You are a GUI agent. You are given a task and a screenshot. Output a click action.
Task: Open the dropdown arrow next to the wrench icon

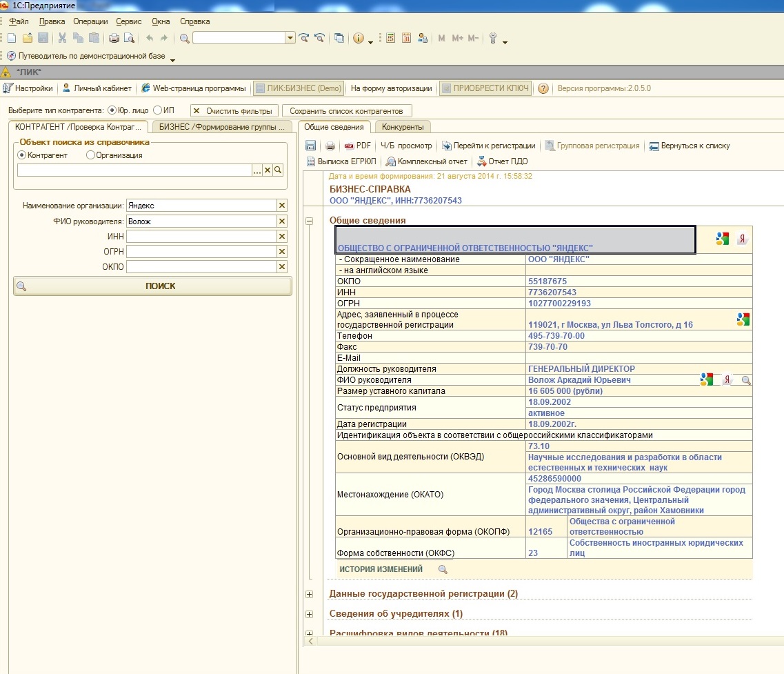click(x=505, y=43)
